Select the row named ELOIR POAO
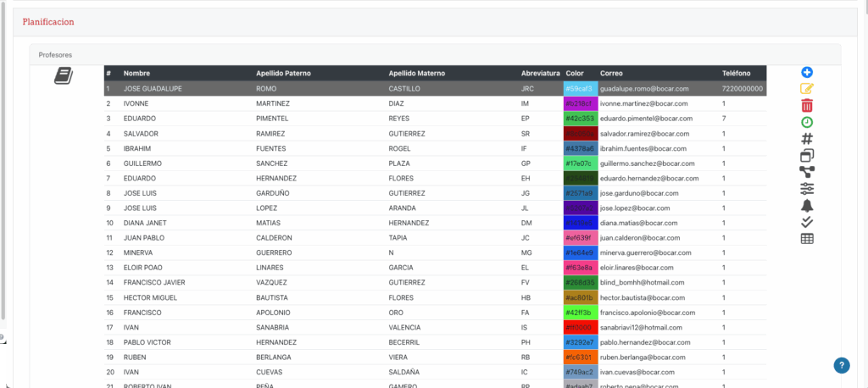 click(x=435, y=268)
